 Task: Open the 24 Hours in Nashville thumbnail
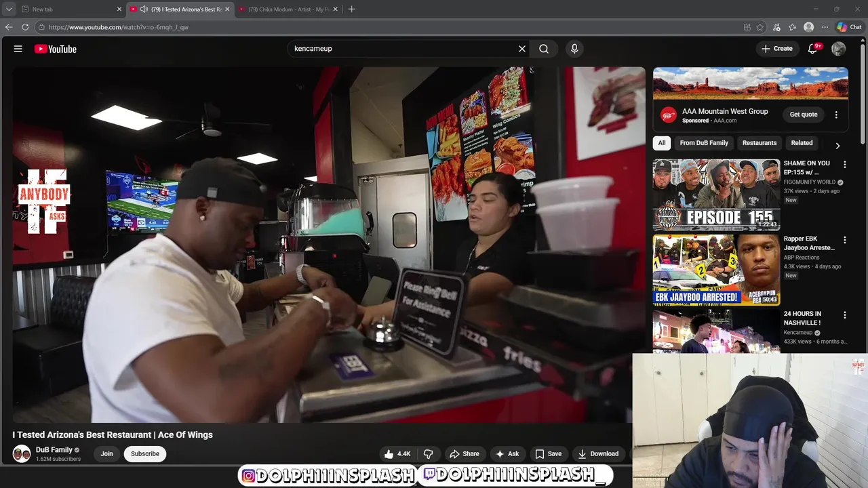click(x=716, y=332)
